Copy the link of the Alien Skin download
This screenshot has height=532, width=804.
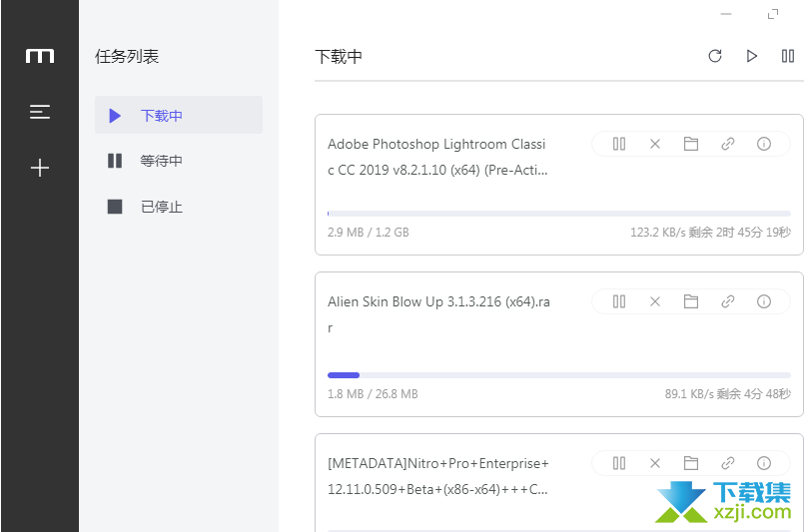pyautogui.click(x=728, y=301)
